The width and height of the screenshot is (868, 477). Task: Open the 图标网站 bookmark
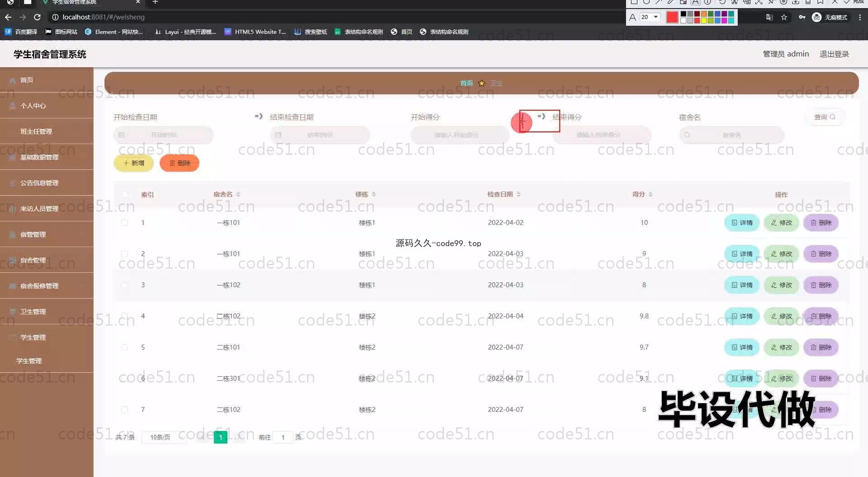61,32
